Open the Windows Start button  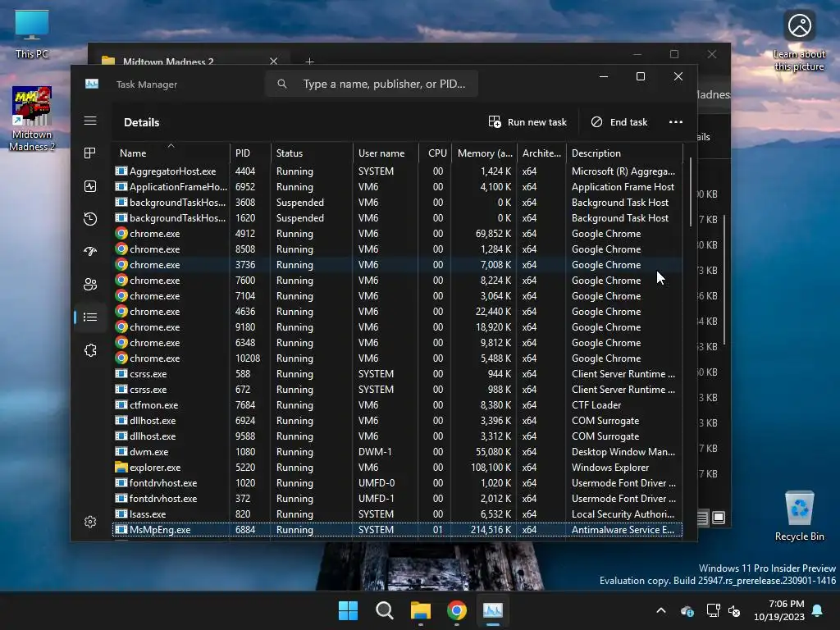(x=348, y=610)
